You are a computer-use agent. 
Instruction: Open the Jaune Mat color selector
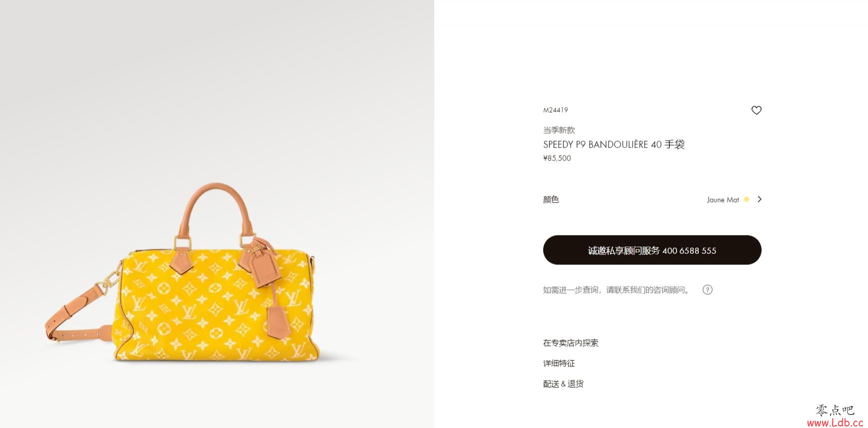[x=723, y=199]
